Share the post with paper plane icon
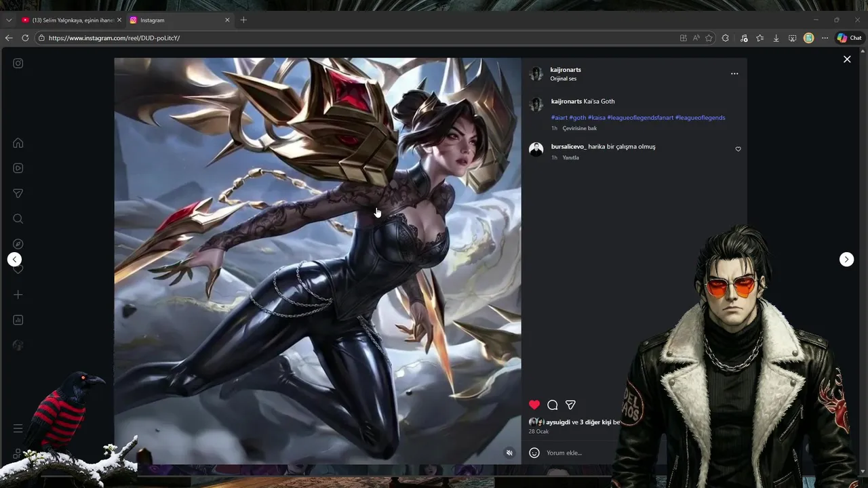The image size is (868, 488). coord(571,405)
